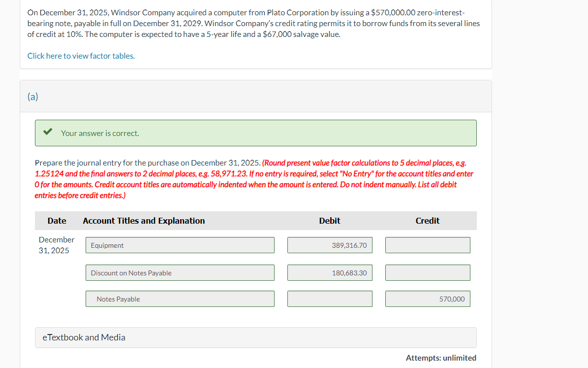The height and width of the screenshot is (368, 588).
Task: Click the empty credit field for Equipment
Action: (428, 245)
